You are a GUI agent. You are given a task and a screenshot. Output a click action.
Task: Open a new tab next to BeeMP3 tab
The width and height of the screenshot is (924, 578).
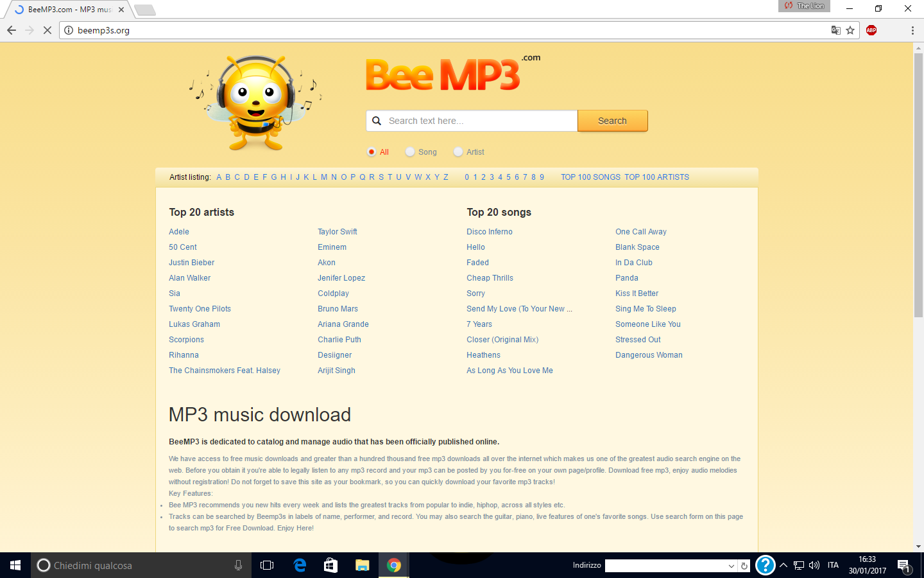pyautogui.click(x=145, y=10)
